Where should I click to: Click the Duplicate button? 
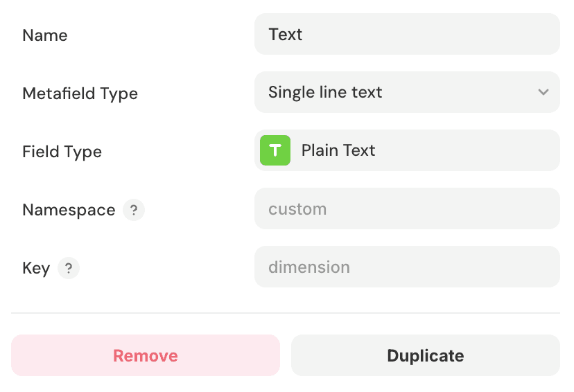(425, 355)
